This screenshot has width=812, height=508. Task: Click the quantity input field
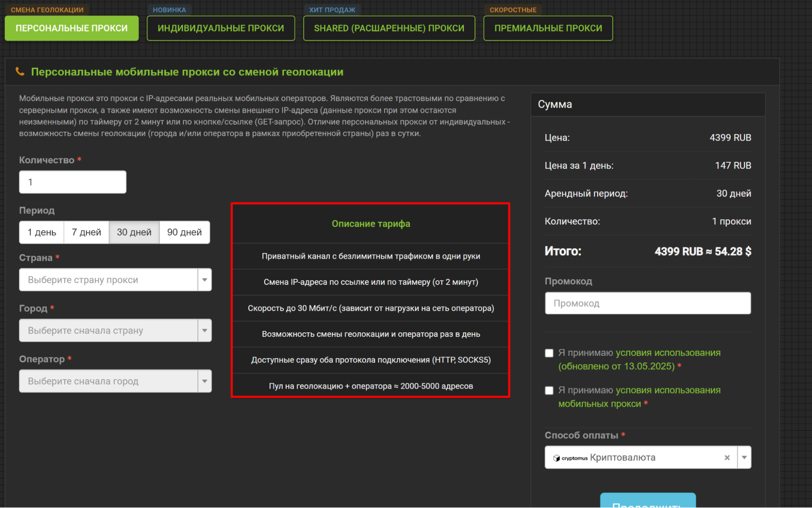pos(72,182)
